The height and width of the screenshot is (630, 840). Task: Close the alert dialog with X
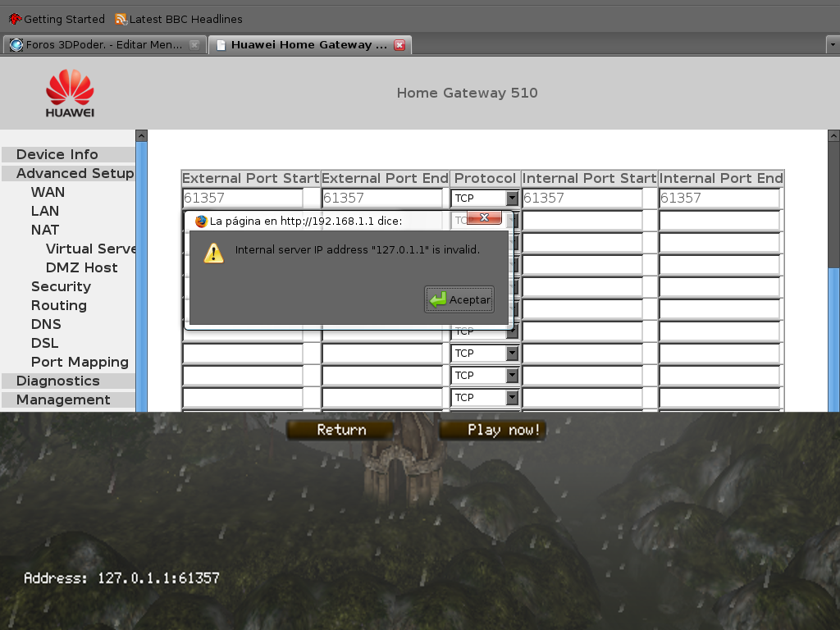pyautogui.click(x=484, y=217)
